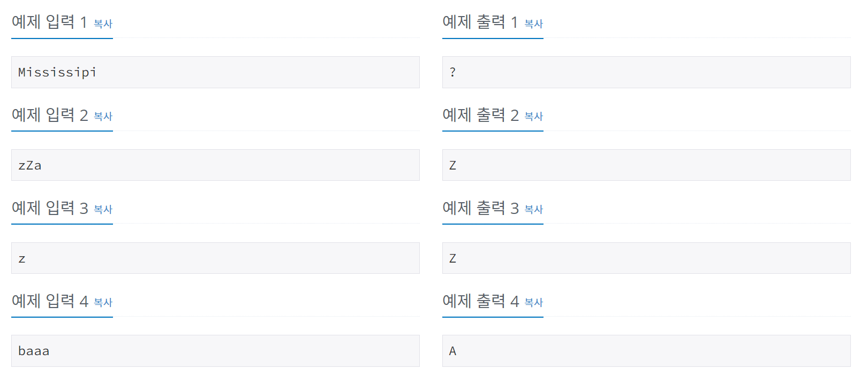Copy example output 1 using 복사 link

(533, 24)
